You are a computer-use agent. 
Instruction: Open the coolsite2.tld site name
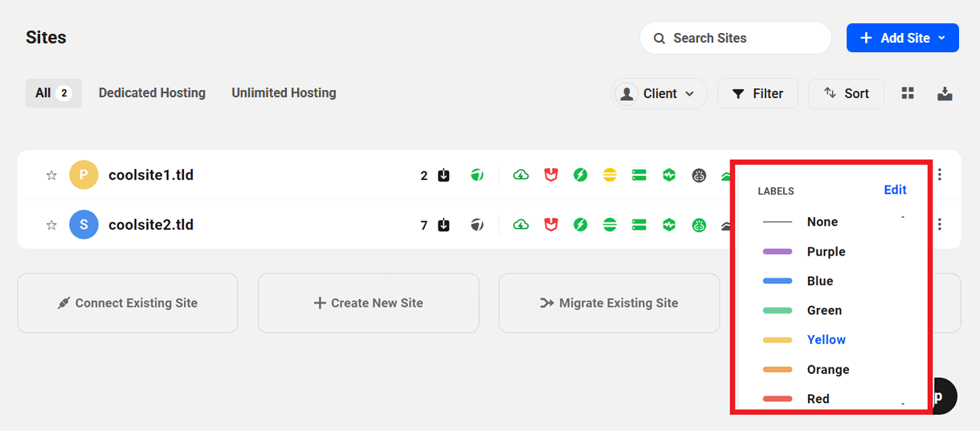(151, 224)
